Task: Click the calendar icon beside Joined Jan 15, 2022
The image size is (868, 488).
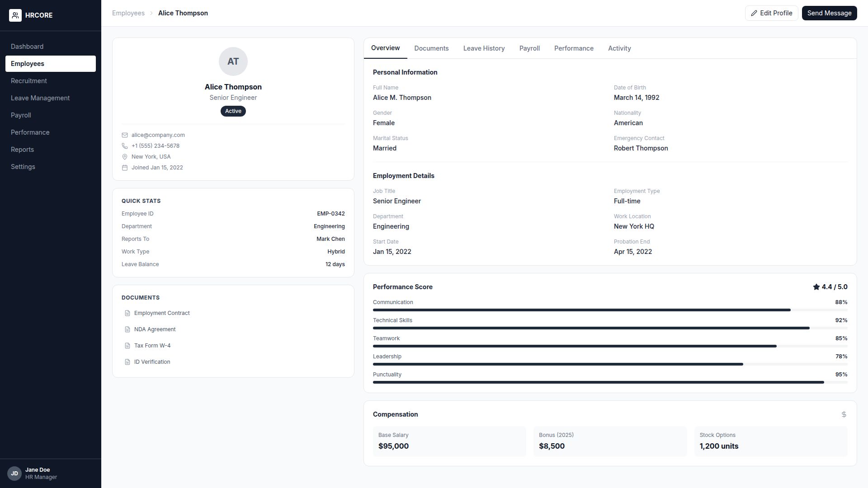Action: click(x=125, y=168)
